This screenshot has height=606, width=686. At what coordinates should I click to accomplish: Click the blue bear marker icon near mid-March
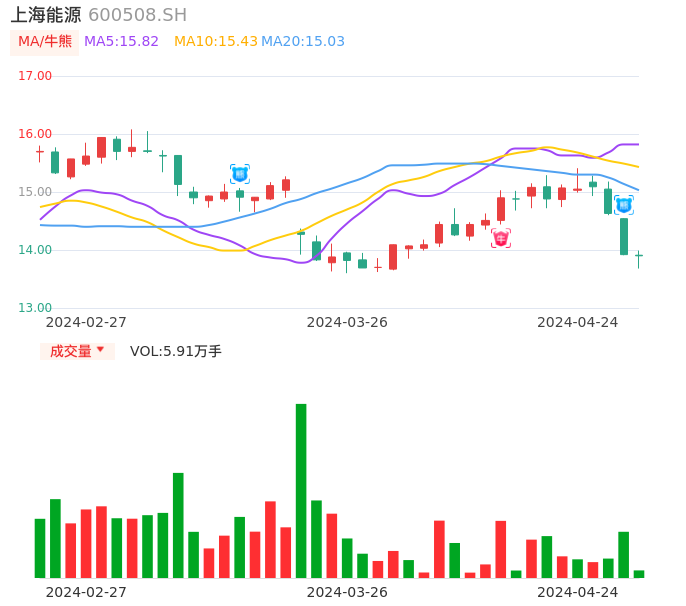click(240, 174)
